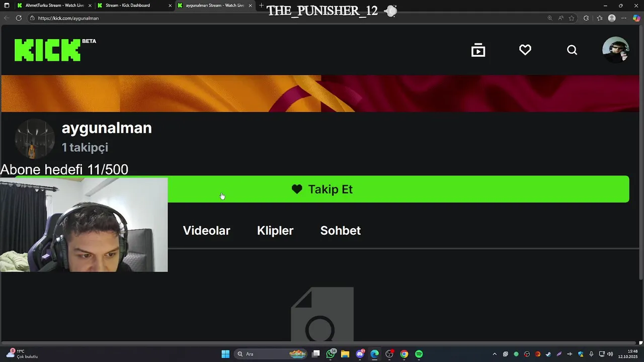The image size is (644, 362).
Task: Open a new browser tab
Action: click(261, 6)
